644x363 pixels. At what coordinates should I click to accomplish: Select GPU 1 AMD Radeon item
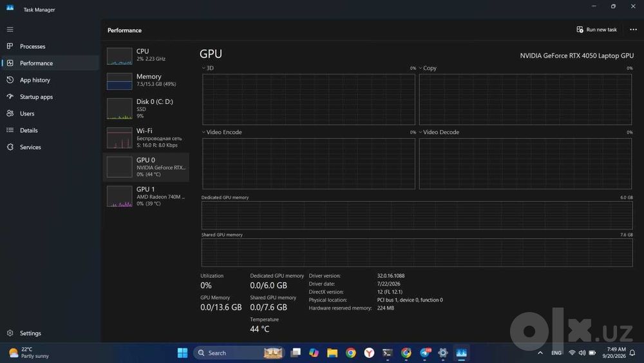(x=146, y=196)
